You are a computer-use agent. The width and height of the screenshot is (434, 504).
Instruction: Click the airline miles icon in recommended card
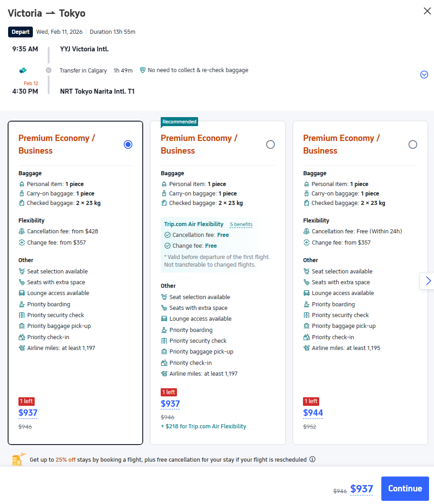point(164,374)
